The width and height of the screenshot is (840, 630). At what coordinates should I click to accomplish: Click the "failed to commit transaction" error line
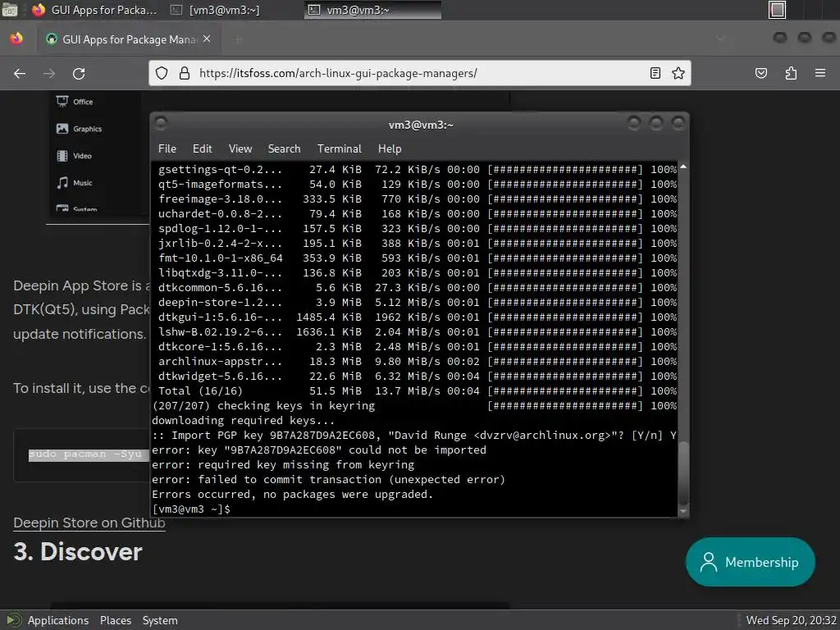[x=328, y=480]
